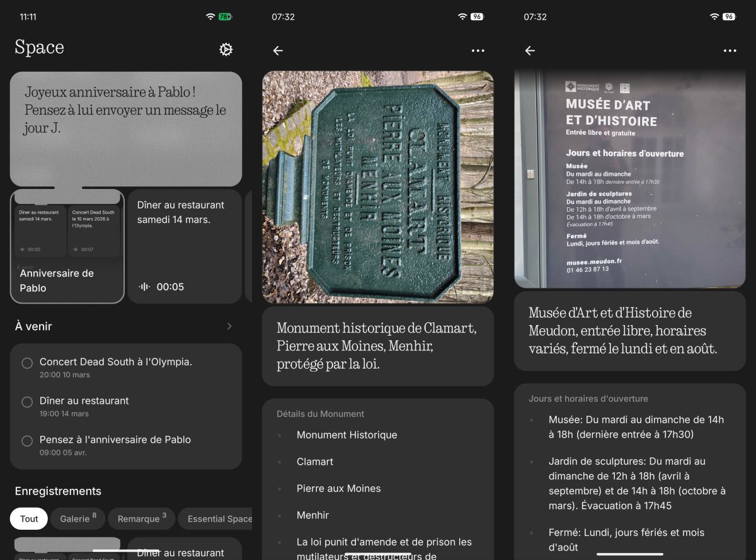Image resolution: width=756 pixels, height=560 pixels.
Task: Play the 00:05 voice recording waveform
Action: tap(145, 287)
